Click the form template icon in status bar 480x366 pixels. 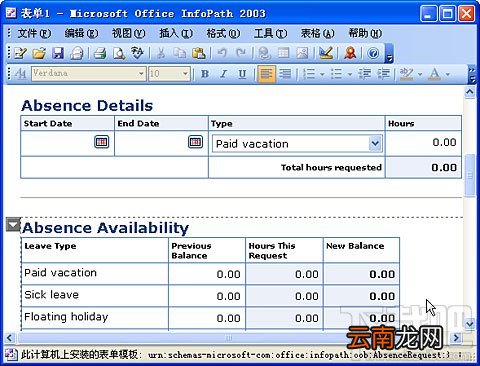(x=11, y=355)
